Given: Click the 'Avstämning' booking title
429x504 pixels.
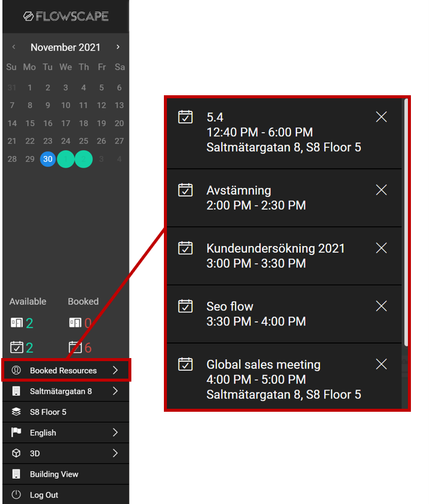Looking at the screenshot, I should [x=239, y=191].
